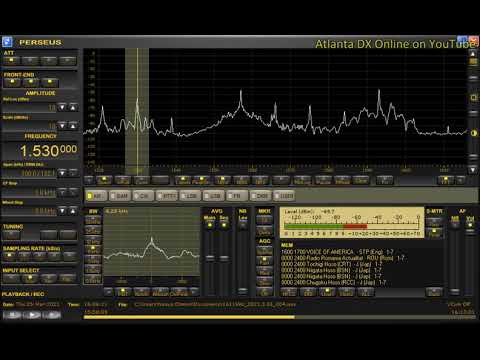This screenshot has height=360, width=480.
Task: Switch demodulation mode to RTTY
Action: (x=167, y=196)
